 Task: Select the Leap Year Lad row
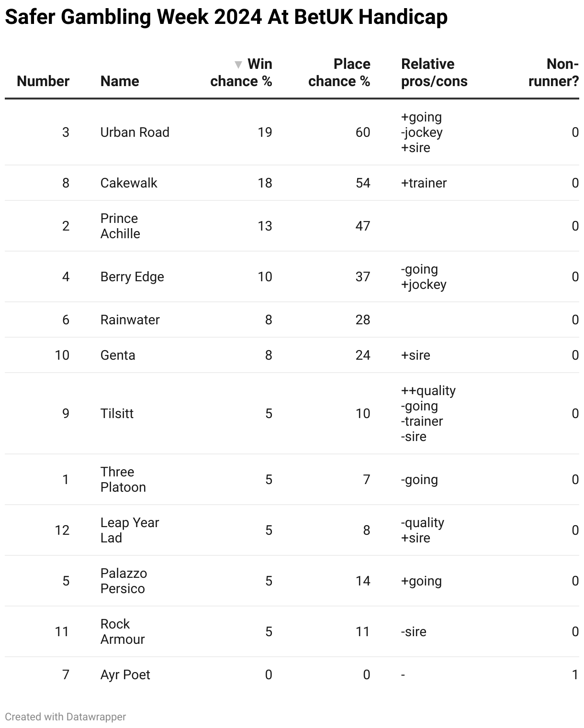pos(292,530)
